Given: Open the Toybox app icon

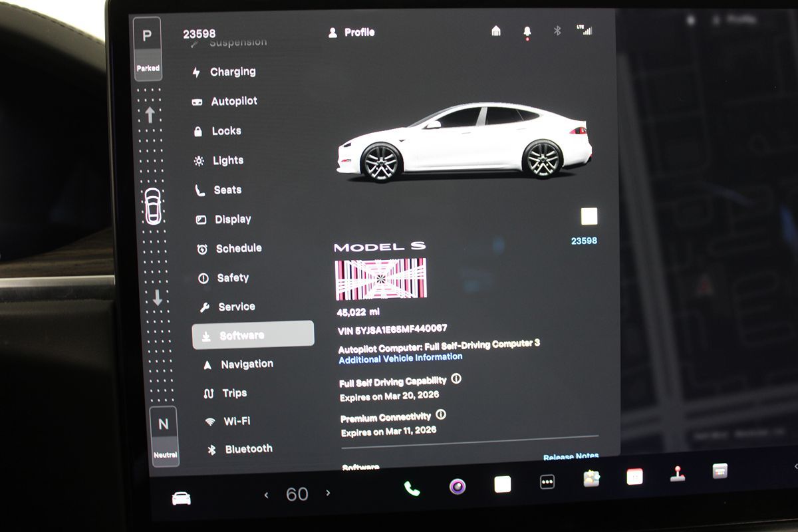Looking at the screenshot, I should pos(591,479).
